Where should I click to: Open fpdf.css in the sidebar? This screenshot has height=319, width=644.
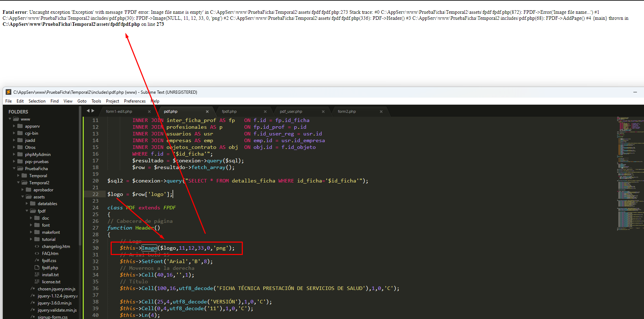pos(49,261)
